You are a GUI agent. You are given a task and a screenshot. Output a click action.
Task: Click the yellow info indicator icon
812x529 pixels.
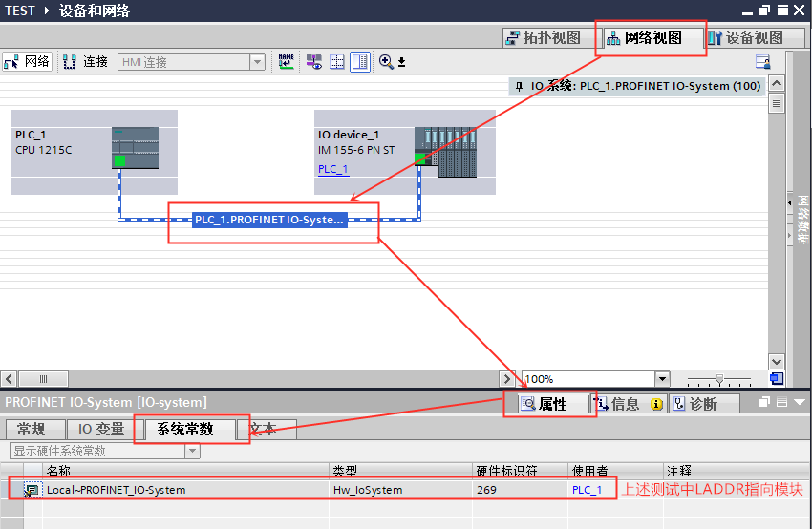point(656,404)
